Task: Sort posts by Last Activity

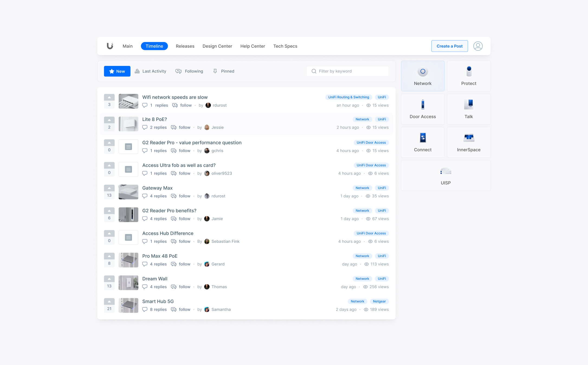Action: tap(151, 71)
